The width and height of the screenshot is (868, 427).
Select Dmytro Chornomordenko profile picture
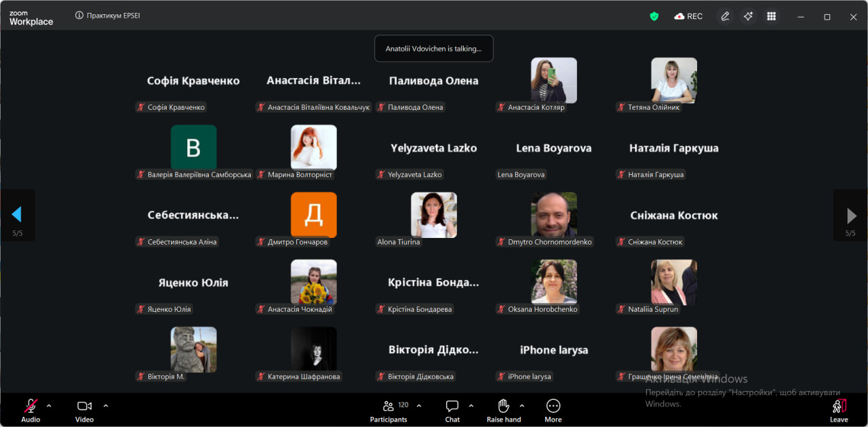[x=553, y=215]
